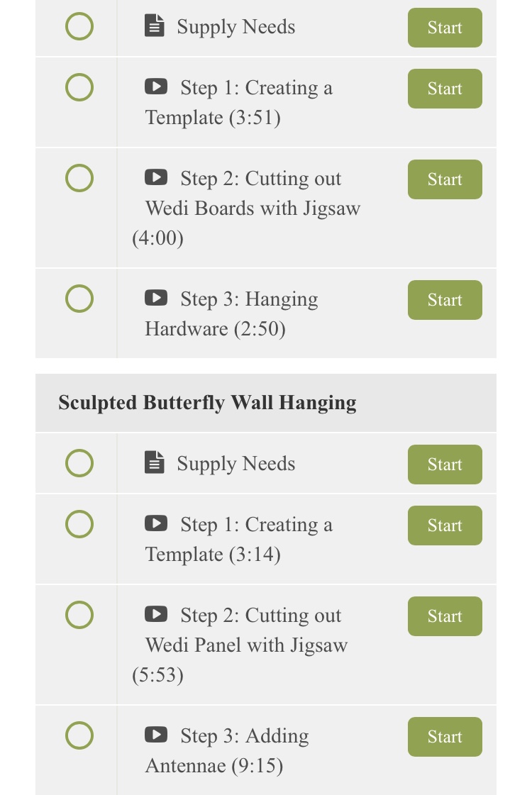Click the Sculpted Butterfly Wall Hanging section header
532x795 pixels.
point(266,403)
